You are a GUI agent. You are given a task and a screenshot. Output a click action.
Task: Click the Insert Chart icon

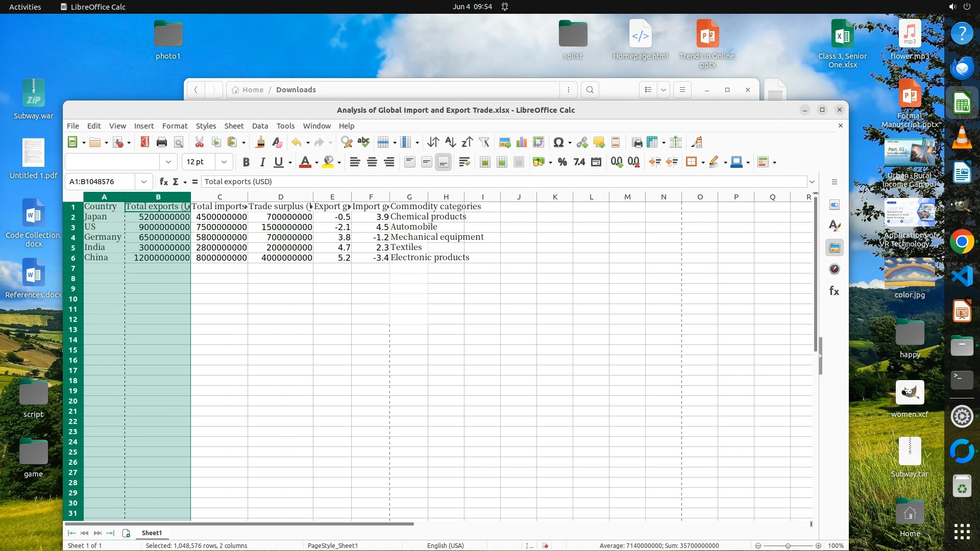pos(522,142)
